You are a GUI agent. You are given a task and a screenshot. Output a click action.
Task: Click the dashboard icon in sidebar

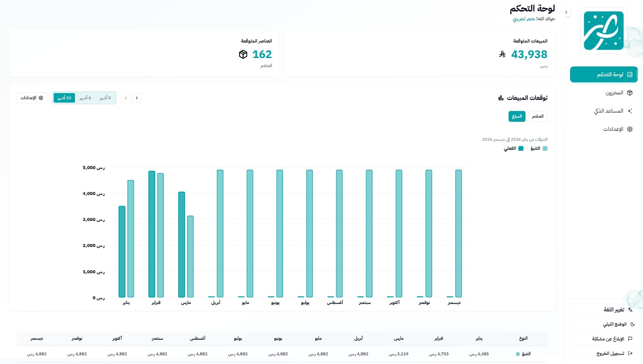coord(629,75)
